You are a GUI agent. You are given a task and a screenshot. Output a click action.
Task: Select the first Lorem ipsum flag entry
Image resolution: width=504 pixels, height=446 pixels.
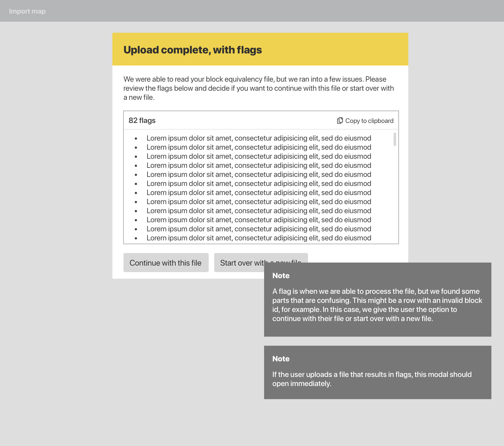point(259,138)
